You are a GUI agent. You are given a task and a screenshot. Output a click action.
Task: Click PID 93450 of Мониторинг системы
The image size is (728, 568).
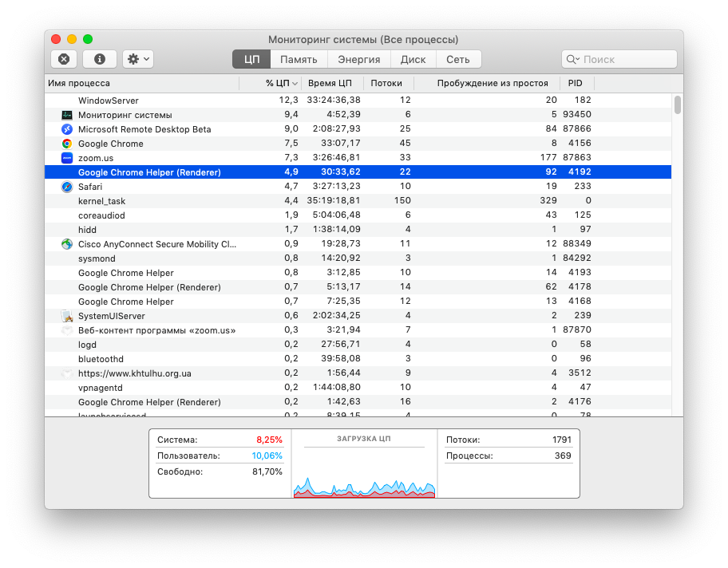[576, 115]
